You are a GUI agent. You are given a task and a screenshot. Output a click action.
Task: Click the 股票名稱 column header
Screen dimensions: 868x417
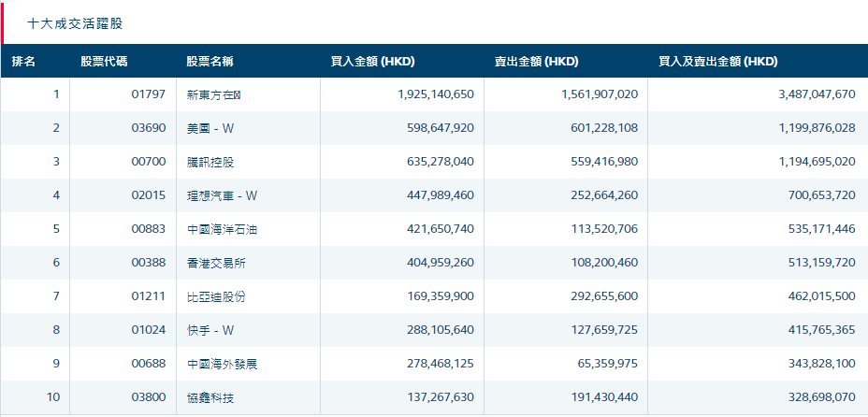coord(210,62)
